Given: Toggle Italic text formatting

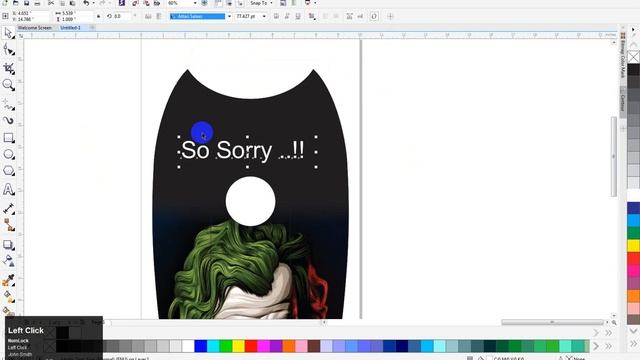Looking at the screenshot, I should point(287,16).
